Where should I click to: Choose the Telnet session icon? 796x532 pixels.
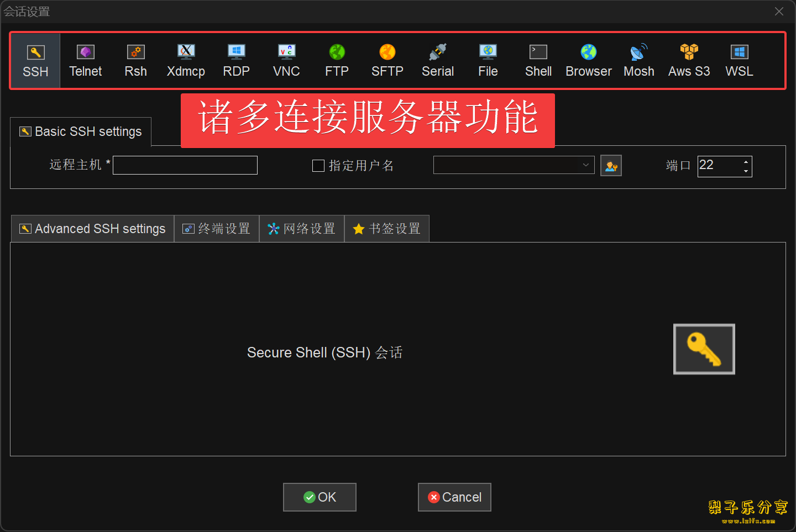86,61
